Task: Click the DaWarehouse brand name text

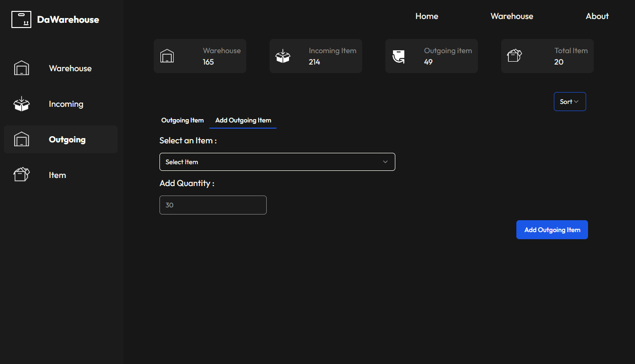Action: [68, 19]
